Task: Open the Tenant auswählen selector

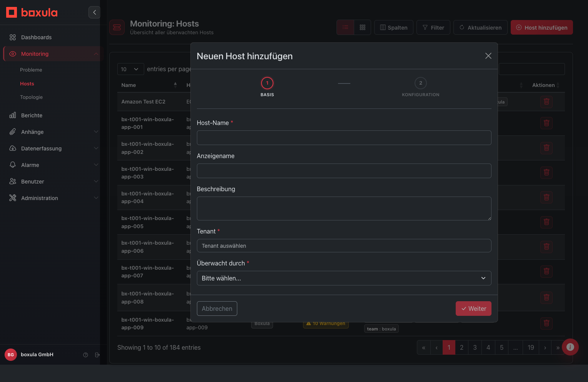Action: click(344, 245)
